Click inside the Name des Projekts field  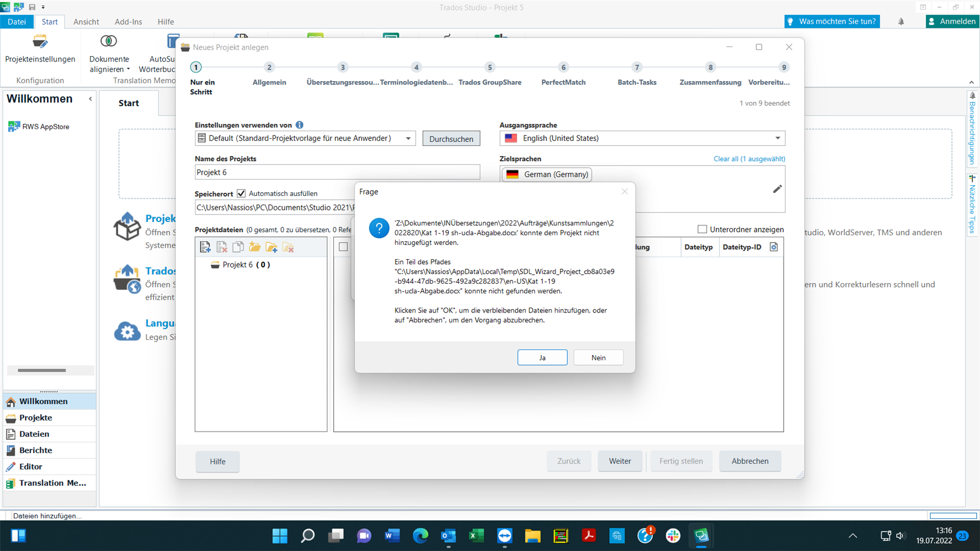337,172
